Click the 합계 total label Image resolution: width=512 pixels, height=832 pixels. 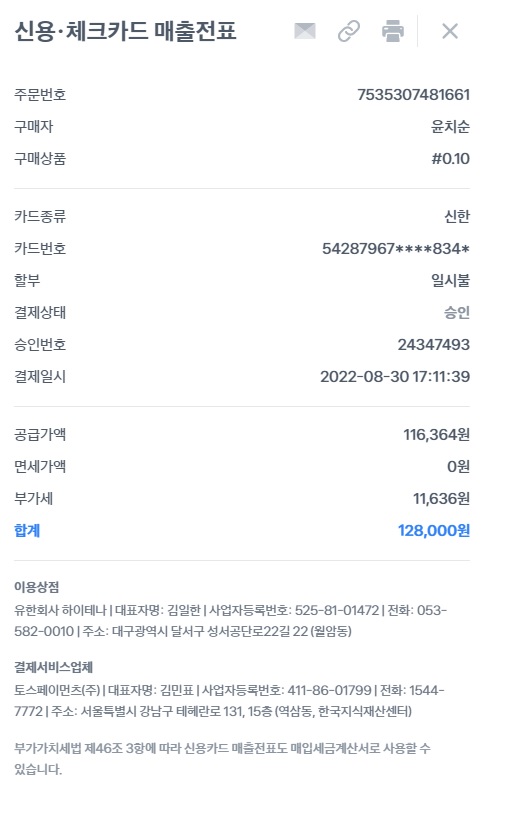pyautogui.click(x=27, y=530)
